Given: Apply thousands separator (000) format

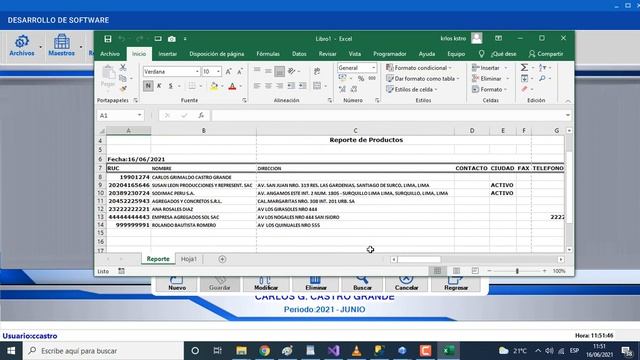Looking at the screenshot, I should [x=372, y=78].
